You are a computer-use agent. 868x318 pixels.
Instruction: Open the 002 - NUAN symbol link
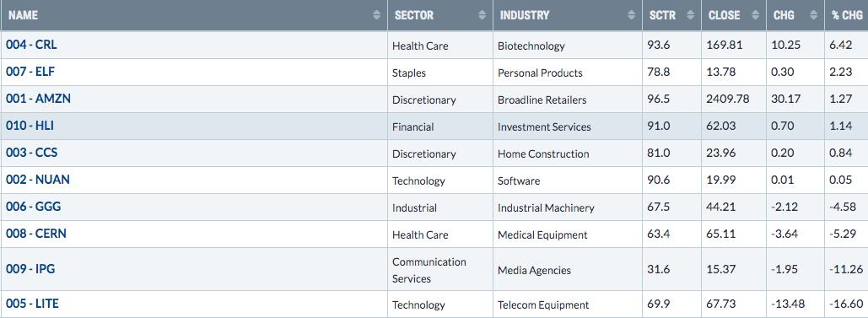tap(38, 180)
